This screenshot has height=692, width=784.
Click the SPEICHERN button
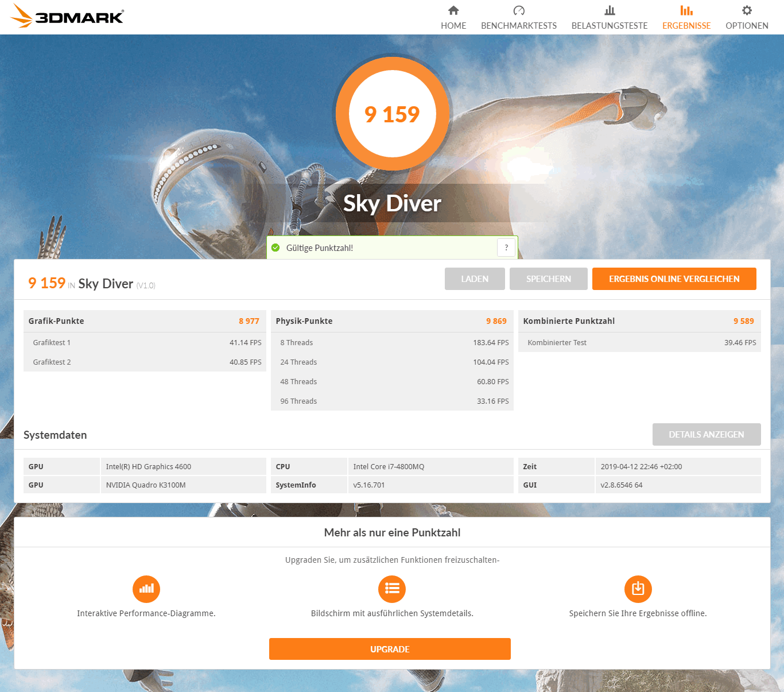549,279
